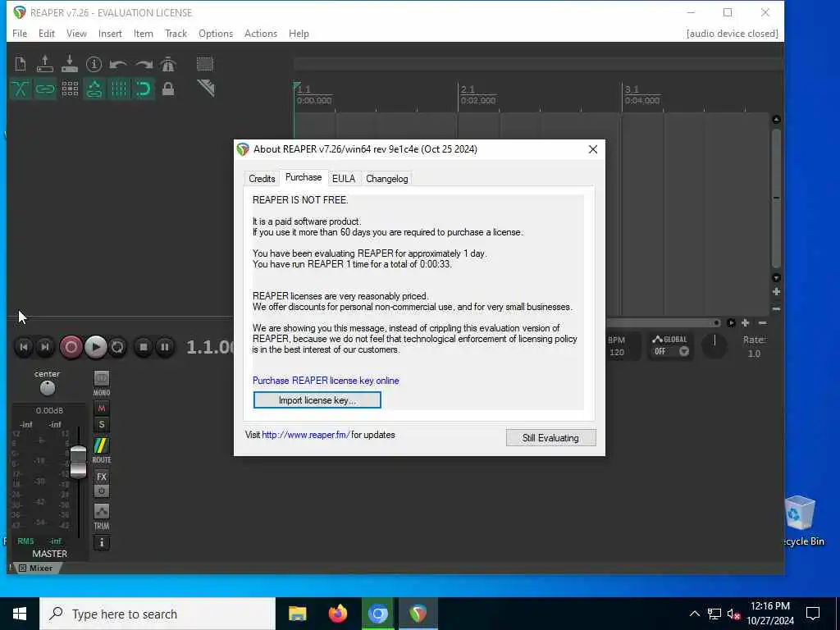Click the Mixer docker tab
The image size is (840, 630).
pos(36,568)
